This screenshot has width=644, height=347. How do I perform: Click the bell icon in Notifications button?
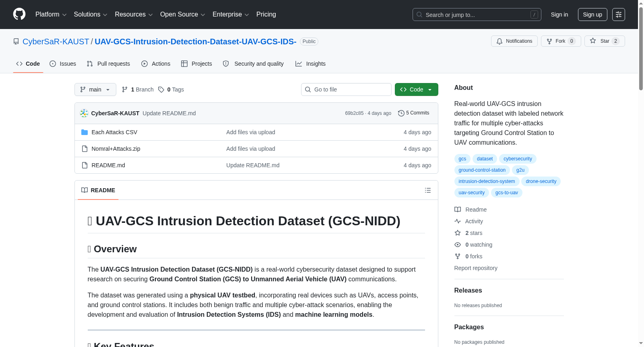coord(500,41)
